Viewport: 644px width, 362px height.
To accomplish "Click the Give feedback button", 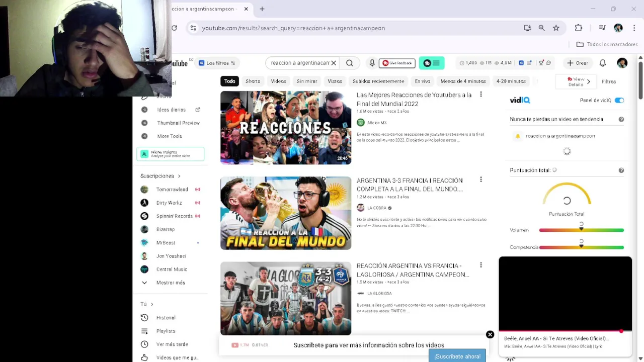I will tap(397, 63).
